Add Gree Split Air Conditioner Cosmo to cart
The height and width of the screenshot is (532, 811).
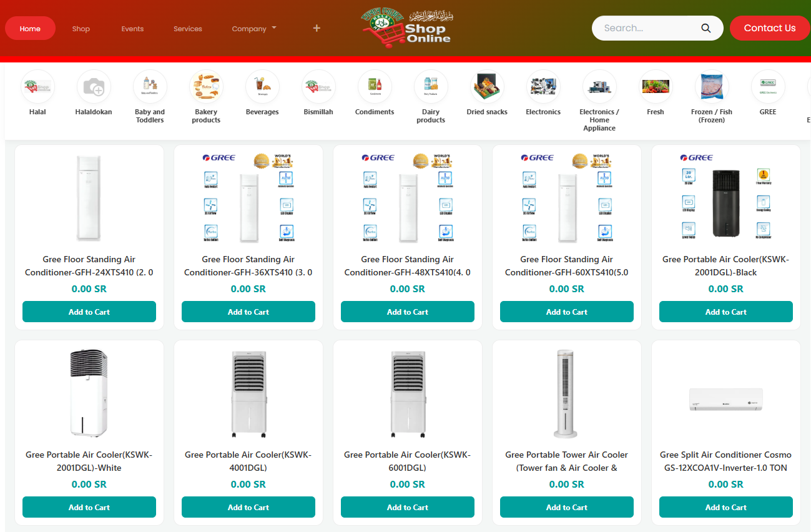pyautogui.click(x=725, y=507)
